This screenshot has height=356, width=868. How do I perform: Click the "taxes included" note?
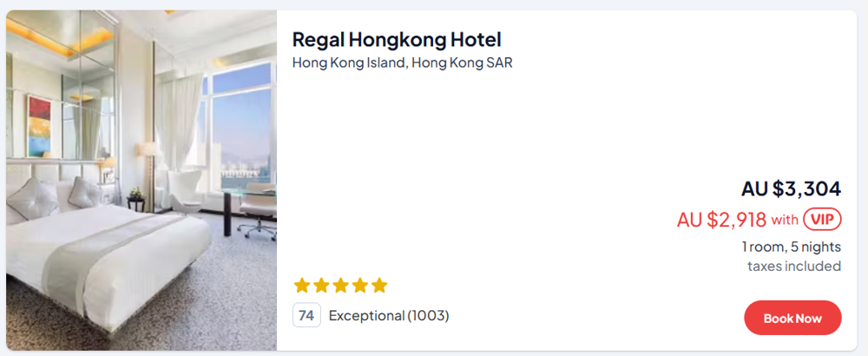coord(793,266)
